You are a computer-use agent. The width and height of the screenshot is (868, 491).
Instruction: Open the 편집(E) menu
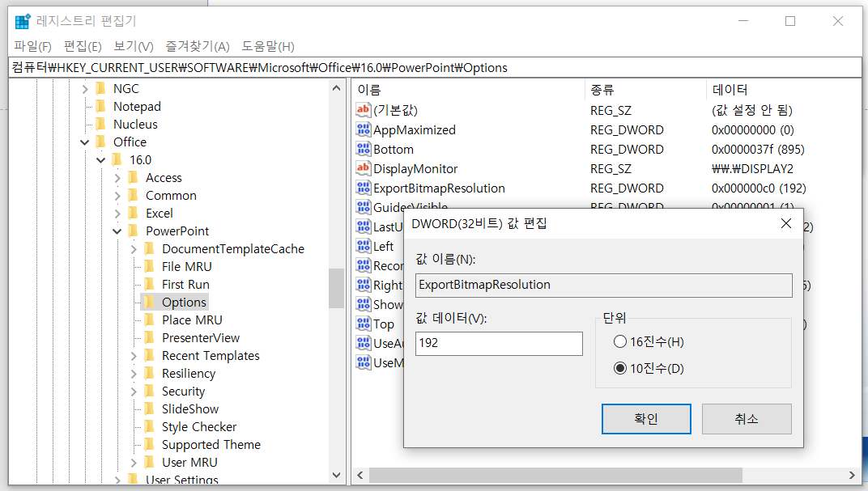point(83,46)
